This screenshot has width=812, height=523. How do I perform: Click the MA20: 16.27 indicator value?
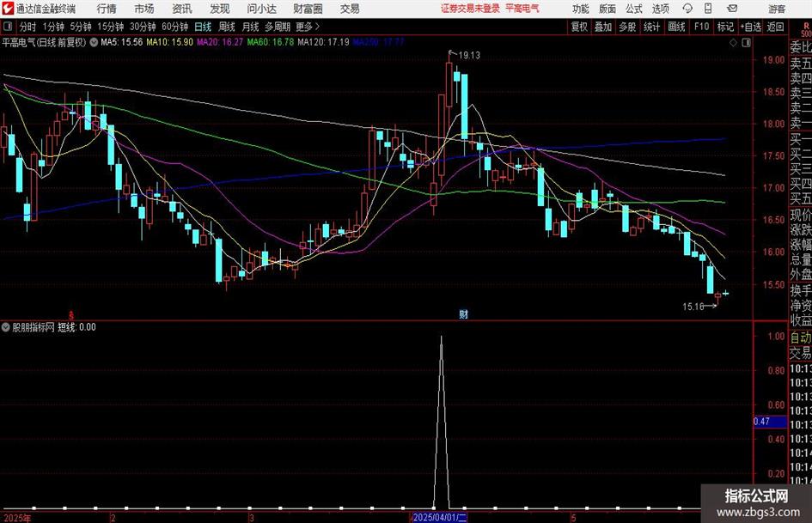tap(220, 42)
